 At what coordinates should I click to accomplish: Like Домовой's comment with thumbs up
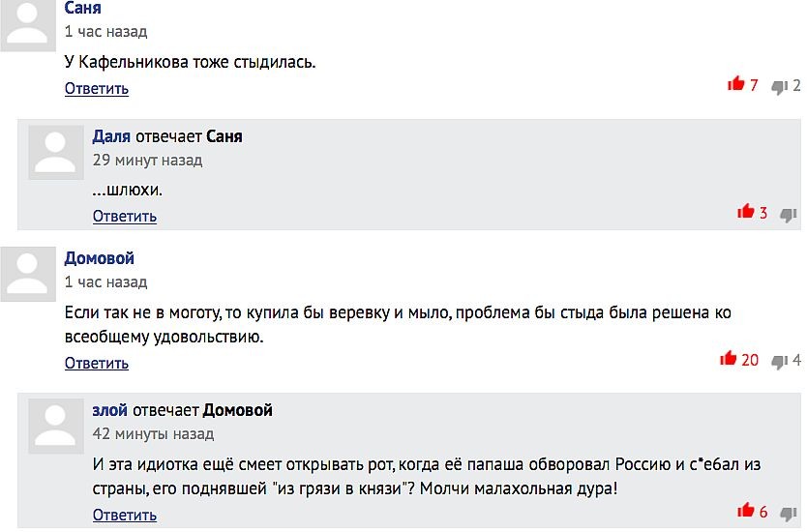pos(729,359)
